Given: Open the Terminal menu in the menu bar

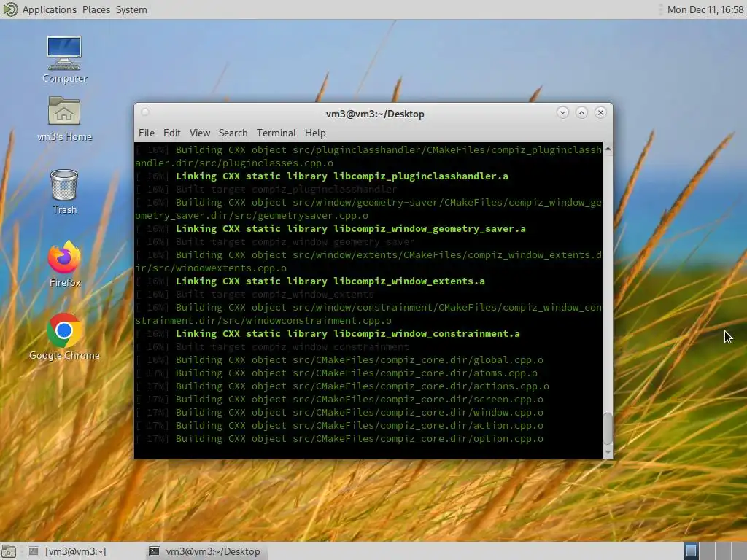Looking at the screenshot, I should click(x=276, y=133).
